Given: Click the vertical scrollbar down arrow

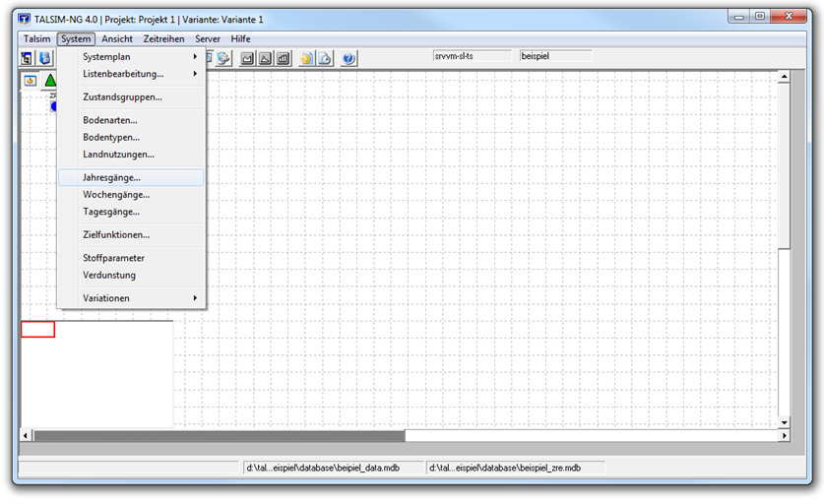Looking at the screenshot, I should pos(784,422).
